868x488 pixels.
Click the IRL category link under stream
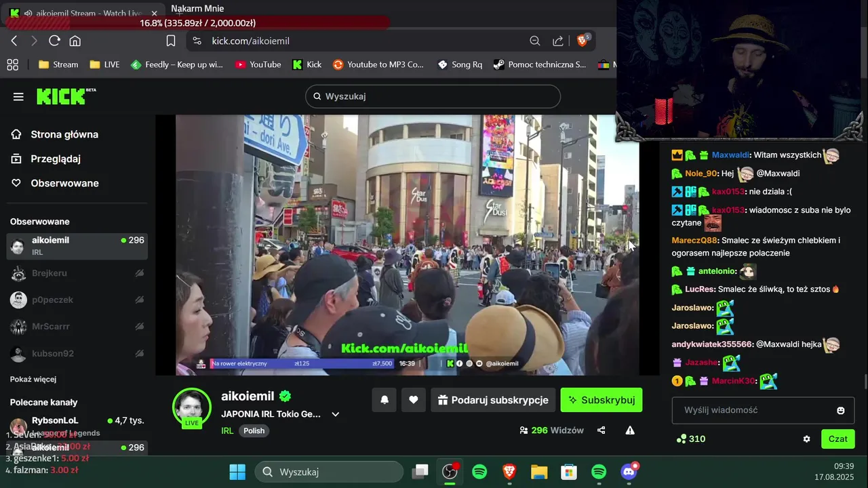pyautogui.click(x=227, y=430)
